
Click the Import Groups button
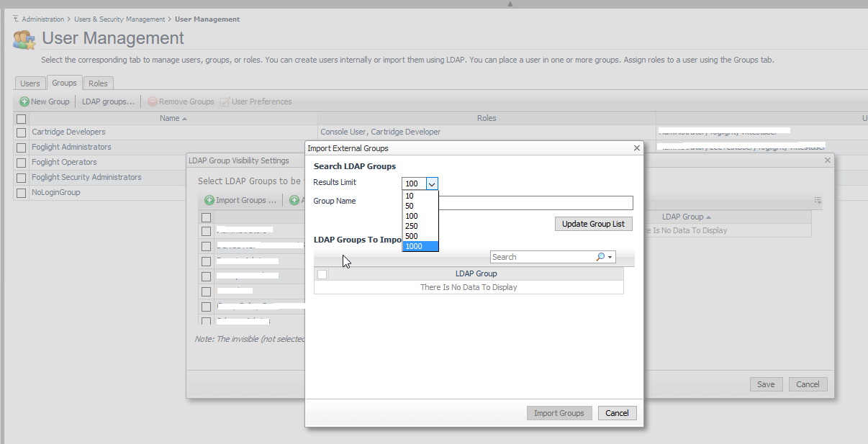tap(559, 412)
